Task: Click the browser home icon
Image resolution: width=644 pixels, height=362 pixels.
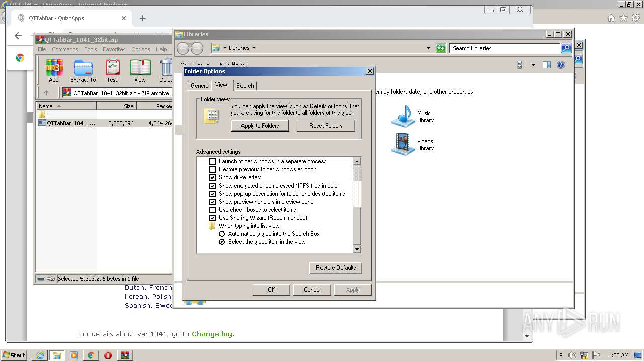Action: pyautogui.click(x=611, y=18)
